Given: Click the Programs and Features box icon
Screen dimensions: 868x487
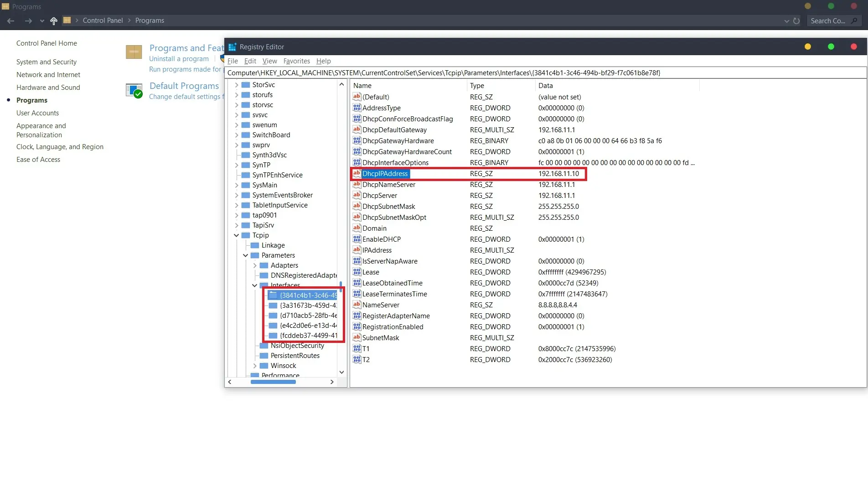Looking at the screenshot, I should [134, 52].
